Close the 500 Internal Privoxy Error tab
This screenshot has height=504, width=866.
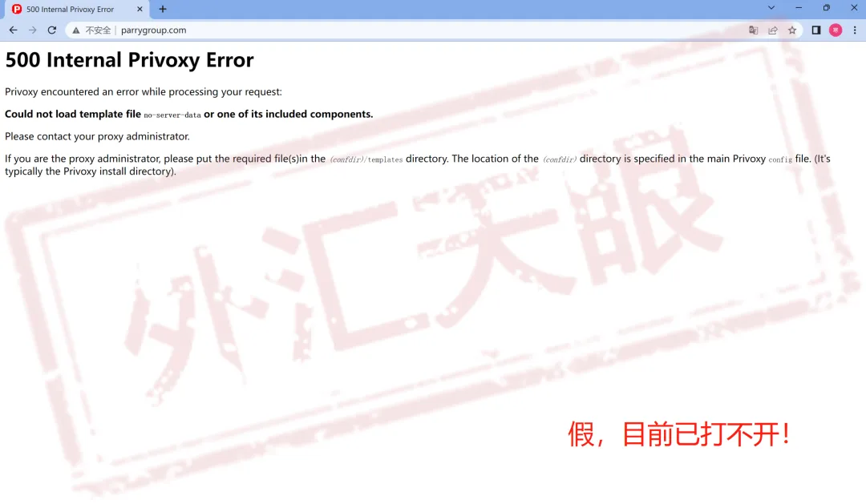[140, 9]
